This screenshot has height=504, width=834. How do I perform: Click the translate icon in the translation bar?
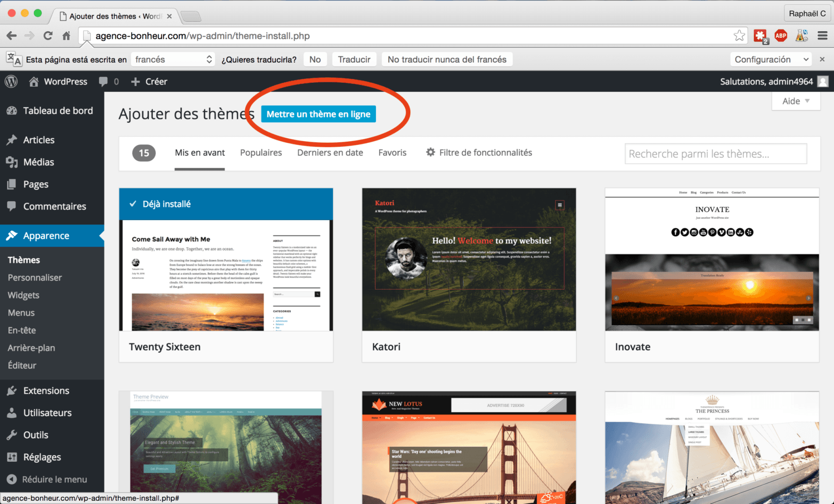point(14,59)
